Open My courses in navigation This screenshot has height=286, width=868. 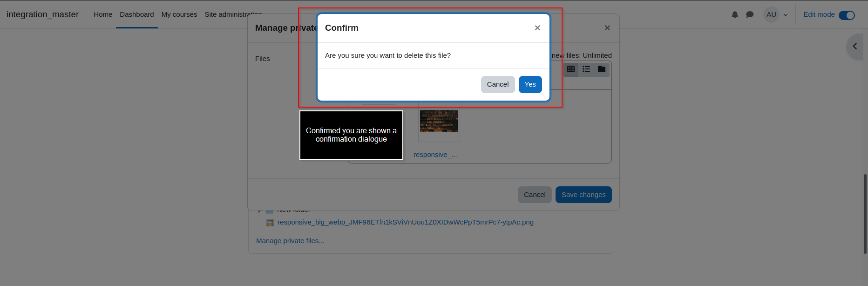(x=179, y=14)
